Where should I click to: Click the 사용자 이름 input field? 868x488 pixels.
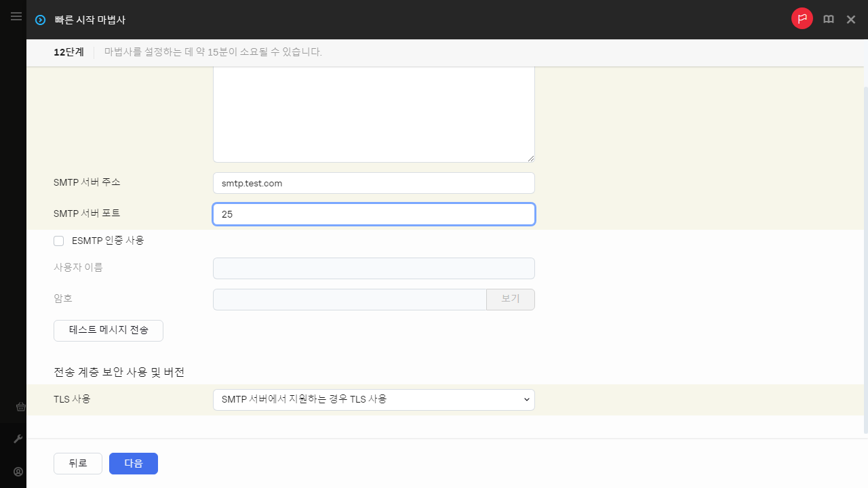pyautogui.click(x=374, y=268)
